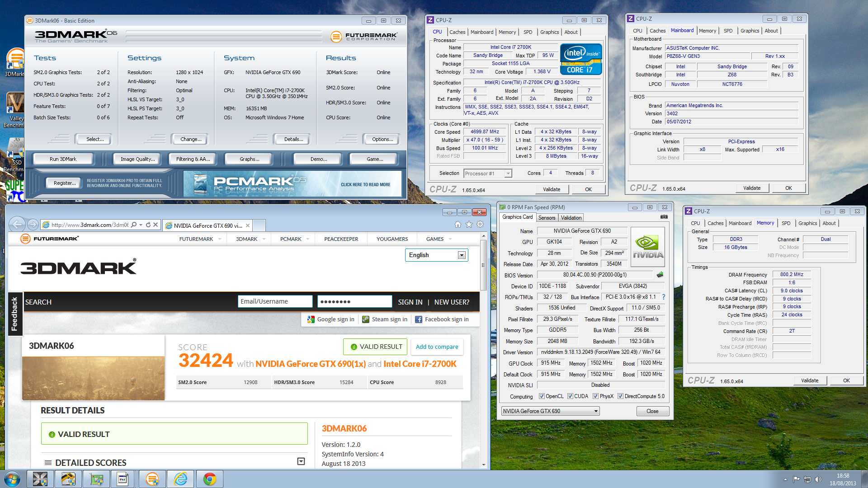Screen dimensions: 868x488
Task: Click the Email/Username input field
Action: [275, 301]
